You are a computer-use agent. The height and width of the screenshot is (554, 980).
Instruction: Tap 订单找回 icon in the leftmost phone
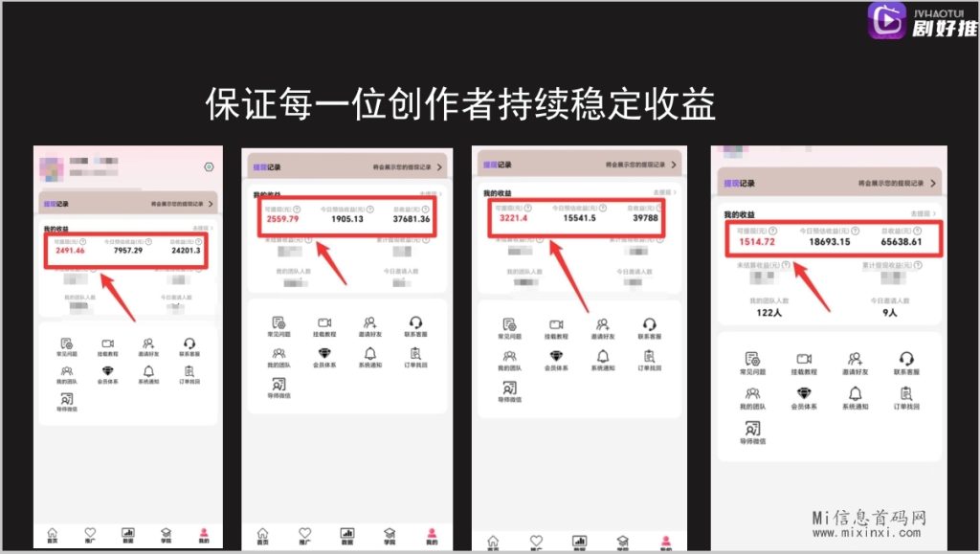189,371
